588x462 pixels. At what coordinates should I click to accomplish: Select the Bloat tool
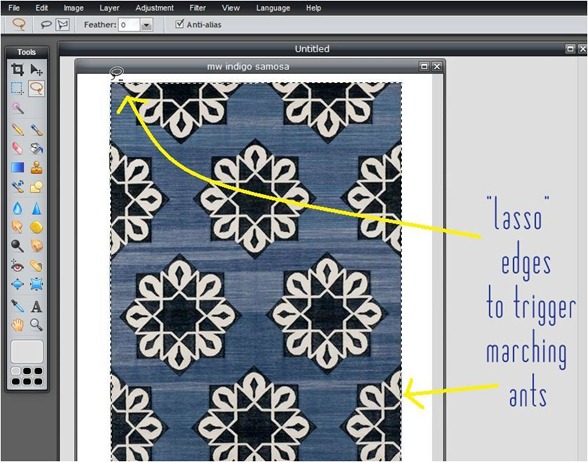pos(17,284)
